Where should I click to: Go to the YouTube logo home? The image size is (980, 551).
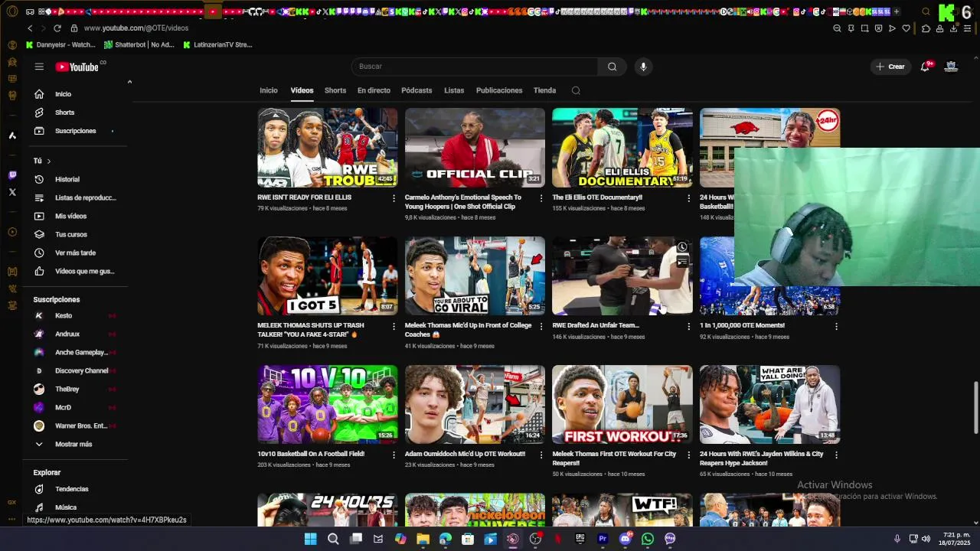tap(77, 67)
